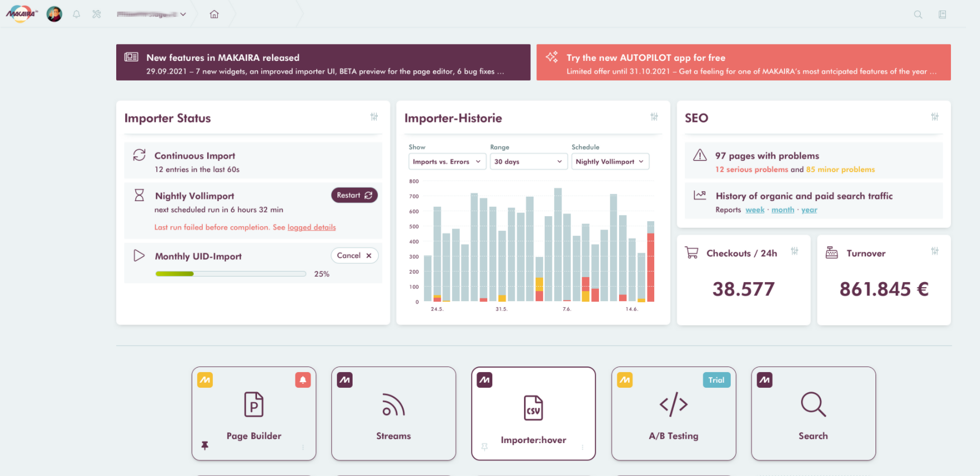Open the Streams app tile
Image resolution: width=980 pixels, height=476 pixels.
[393, 413]
